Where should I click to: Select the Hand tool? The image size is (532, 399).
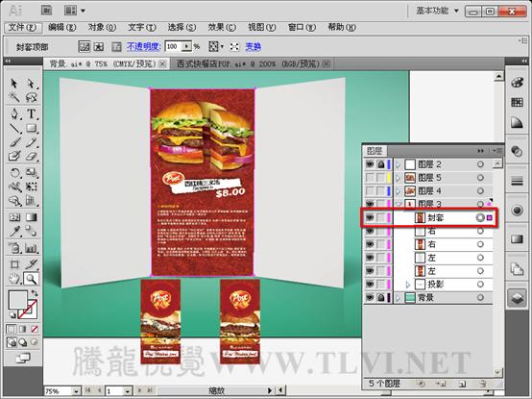tap(13, 279)
